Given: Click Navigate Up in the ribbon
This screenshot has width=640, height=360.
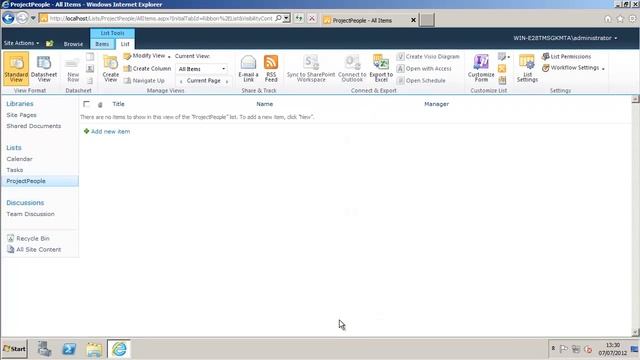Looking at the screenshot, I should pyautogui.click(x=144, y=81).
